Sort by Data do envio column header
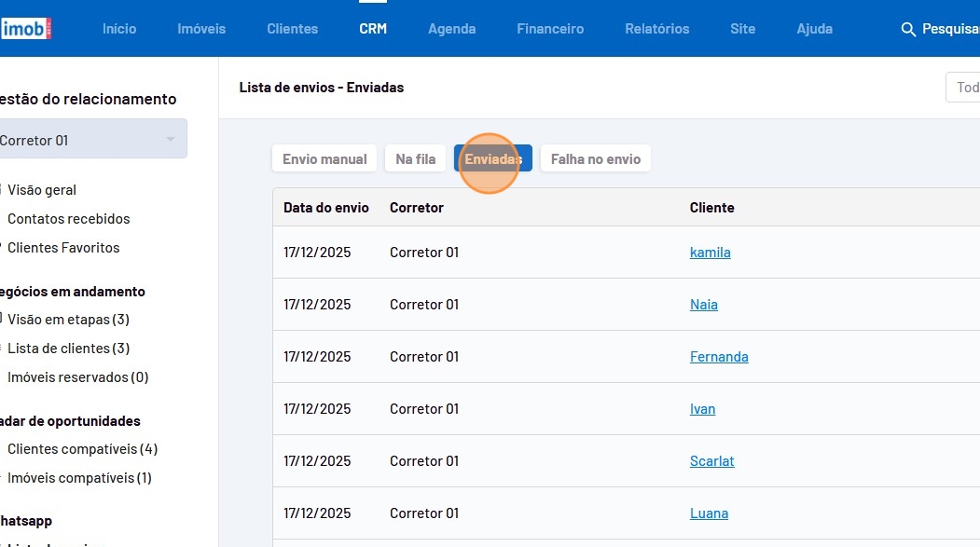This screenshot has height=547, width=980. (325, 208)
